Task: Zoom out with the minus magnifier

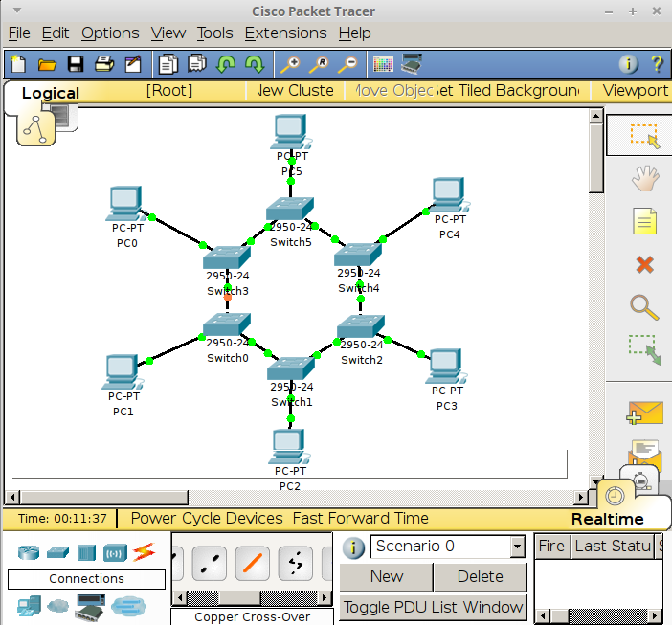Action: (347, 65)
